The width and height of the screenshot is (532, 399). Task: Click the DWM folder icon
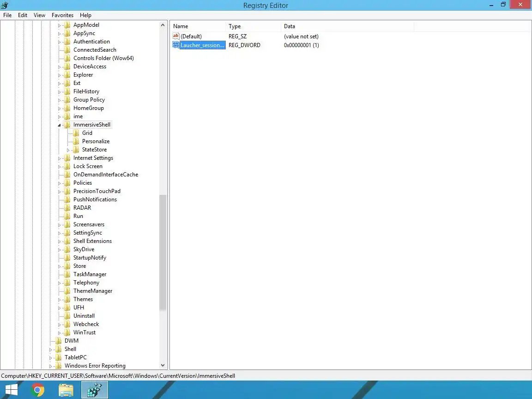coord(58,341)
